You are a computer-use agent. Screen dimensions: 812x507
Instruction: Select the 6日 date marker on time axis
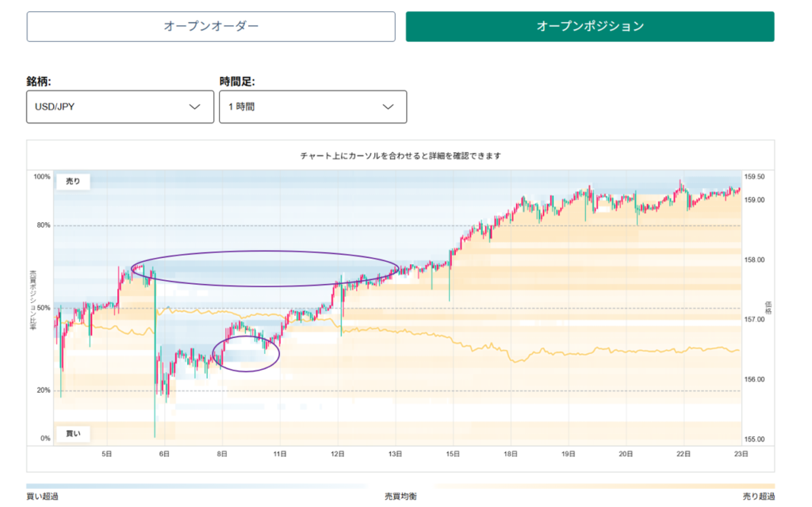point(164,454)
